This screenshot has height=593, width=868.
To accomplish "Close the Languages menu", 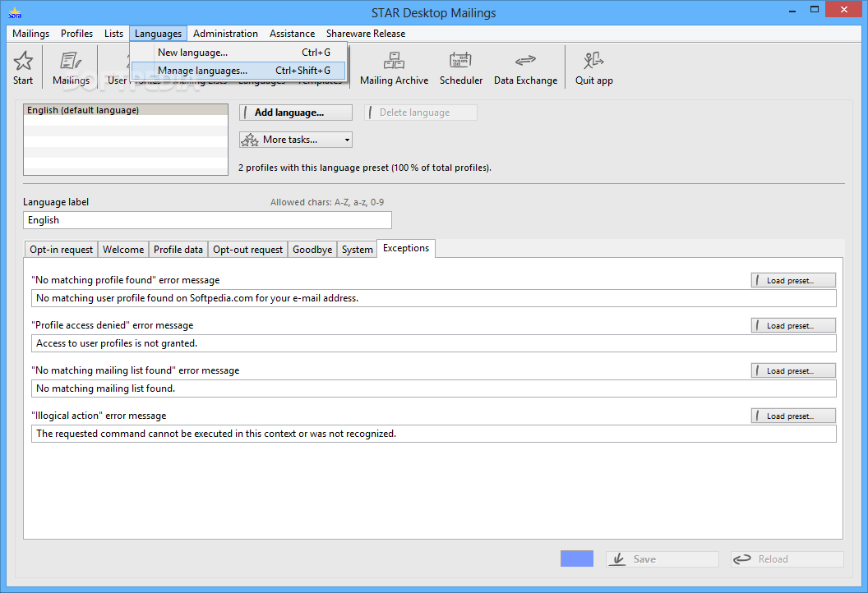I will tap(158, 33).
